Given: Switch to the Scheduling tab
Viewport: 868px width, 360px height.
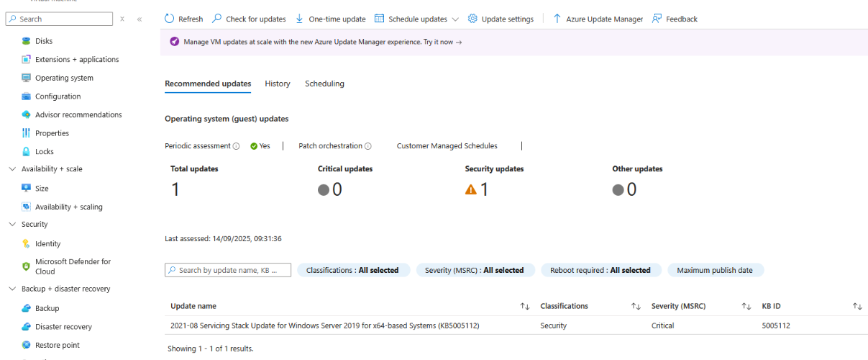Looking at the screenshot, I should (324, 84).
